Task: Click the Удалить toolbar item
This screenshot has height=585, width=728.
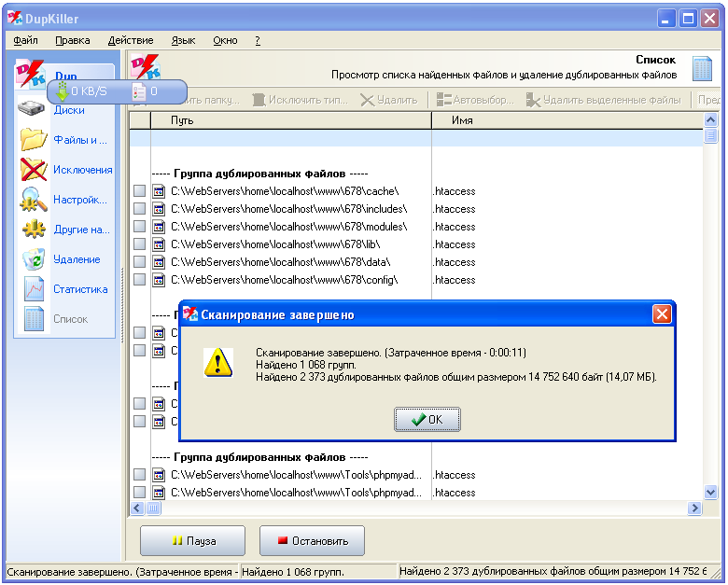Action: pos(389,100)
